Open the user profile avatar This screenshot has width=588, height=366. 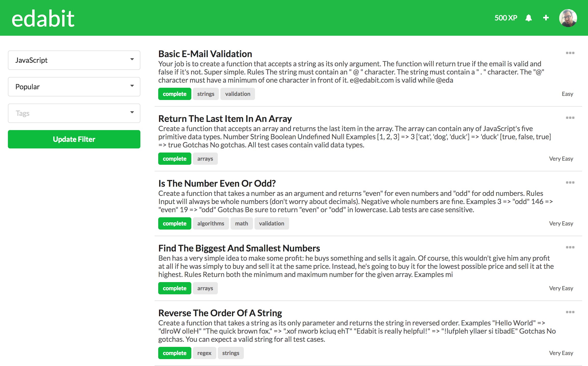(568, 18)
